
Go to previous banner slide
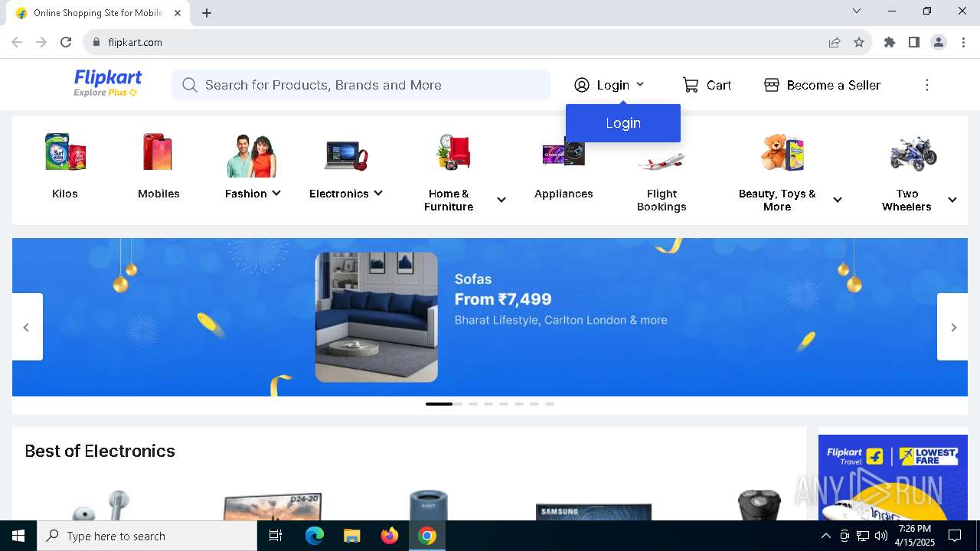27,327
